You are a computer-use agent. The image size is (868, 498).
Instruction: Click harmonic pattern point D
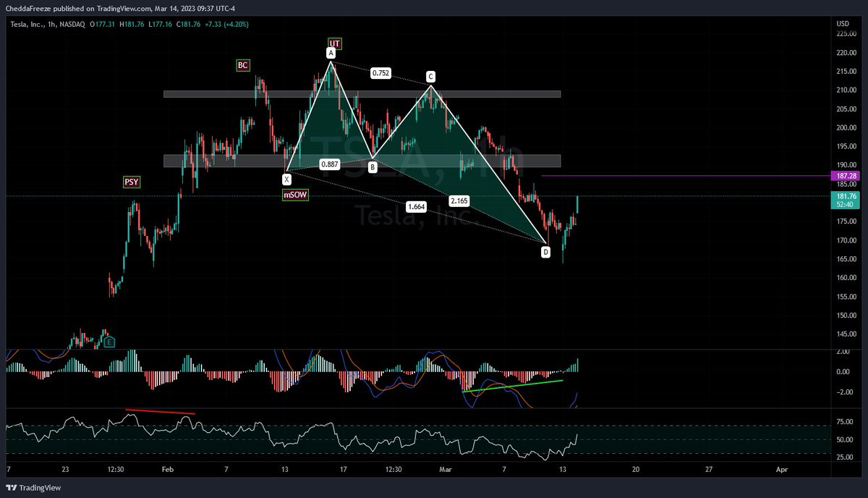pos(545,252)
